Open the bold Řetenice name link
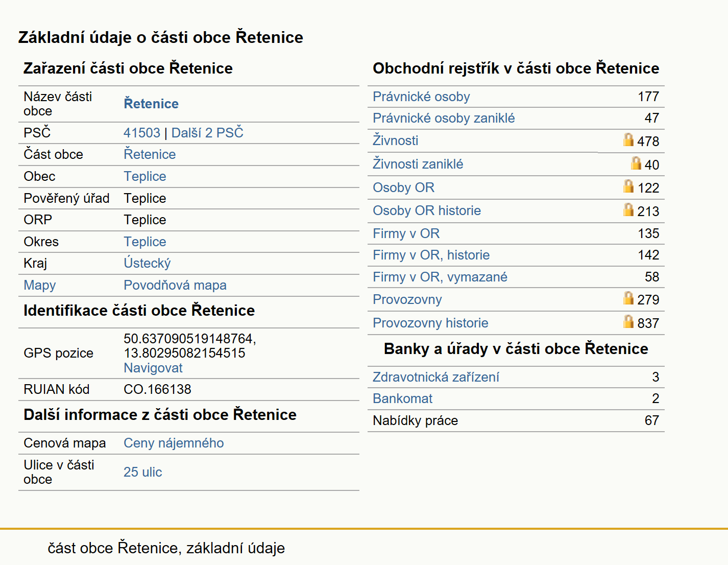Viewport: 728px width, 565px height. [x=151, y=104]
